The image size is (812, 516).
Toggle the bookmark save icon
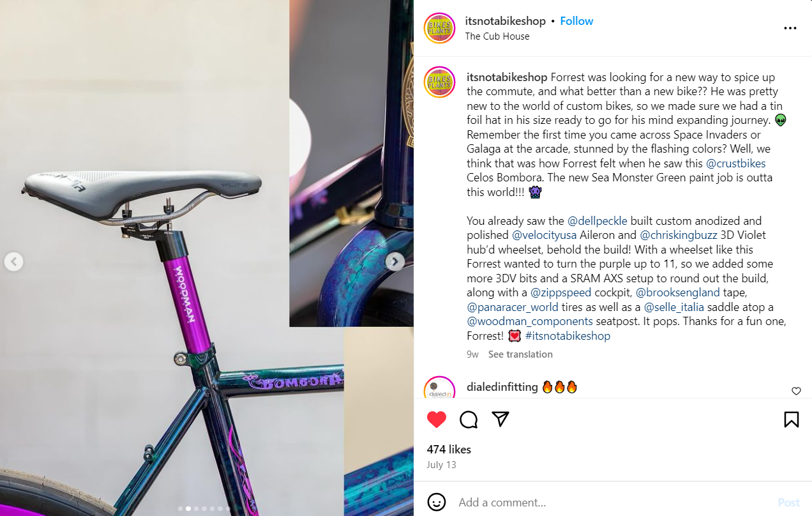coord(791,419)
